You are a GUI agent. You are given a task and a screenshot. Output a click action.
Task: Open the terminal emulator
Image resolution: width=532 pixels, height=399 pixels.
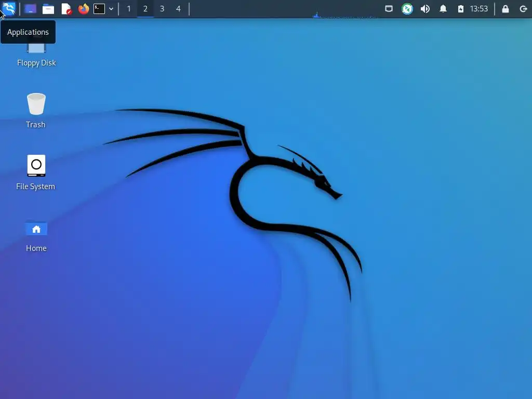[99, 9]
